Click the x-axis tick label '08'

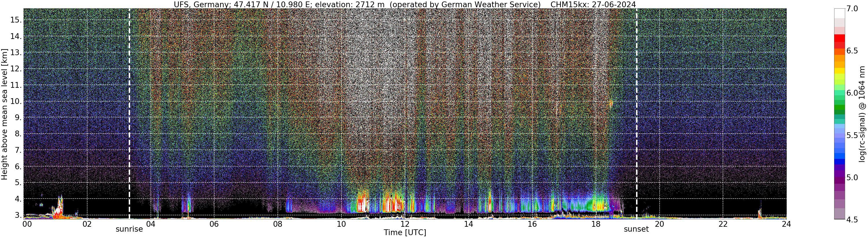tap(278, 224)
